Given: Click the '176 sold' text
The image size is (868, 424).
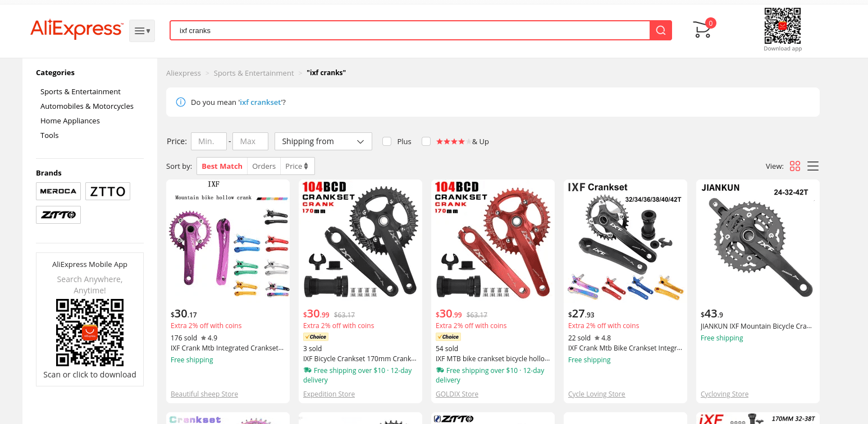Looking at the screenshot, I should tap(184, 338).
